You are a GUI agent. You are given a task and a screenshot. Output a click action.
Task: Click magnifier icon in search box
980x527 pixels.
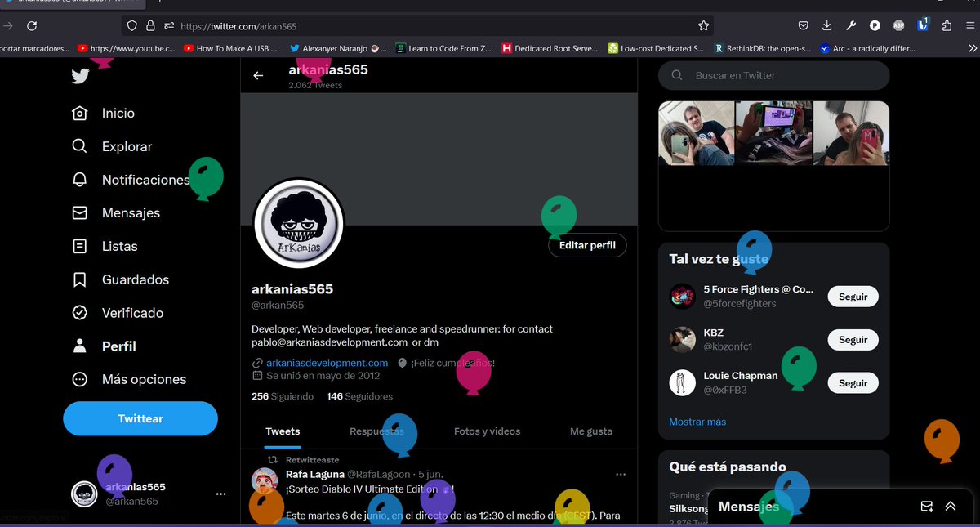pyautogui.click(x=677, y=75)
